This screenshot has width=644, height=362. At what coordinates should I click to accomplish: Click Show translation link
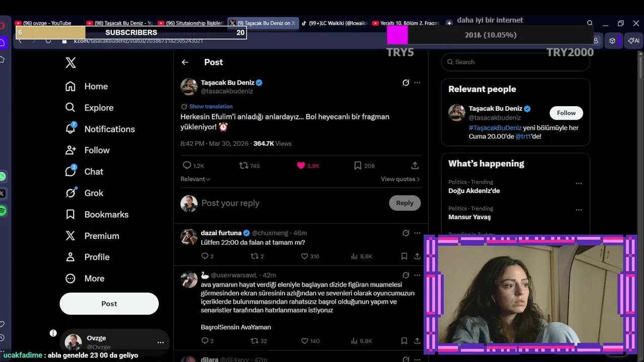click(211, 107)
